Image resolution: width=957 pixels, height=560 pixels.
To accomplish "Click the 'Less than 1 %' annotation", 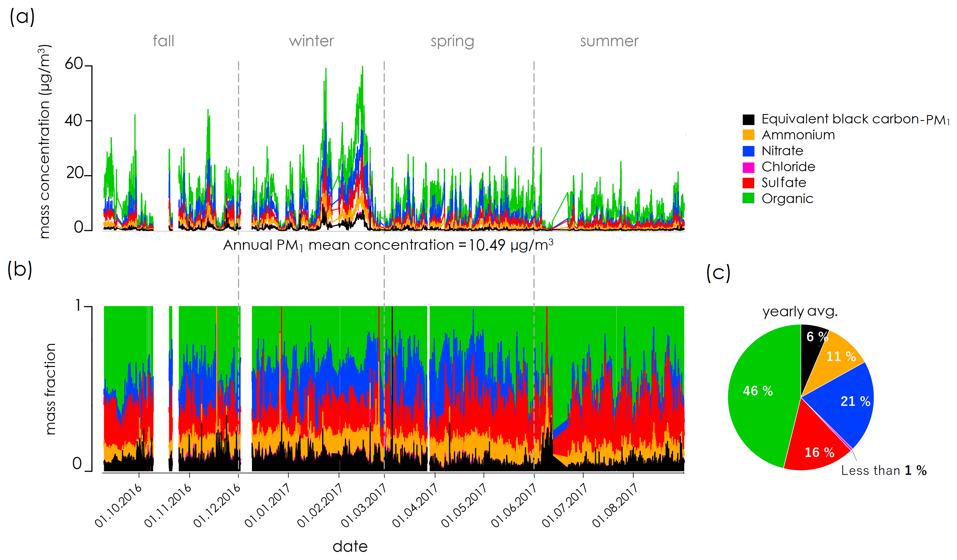I will point(883,470).
